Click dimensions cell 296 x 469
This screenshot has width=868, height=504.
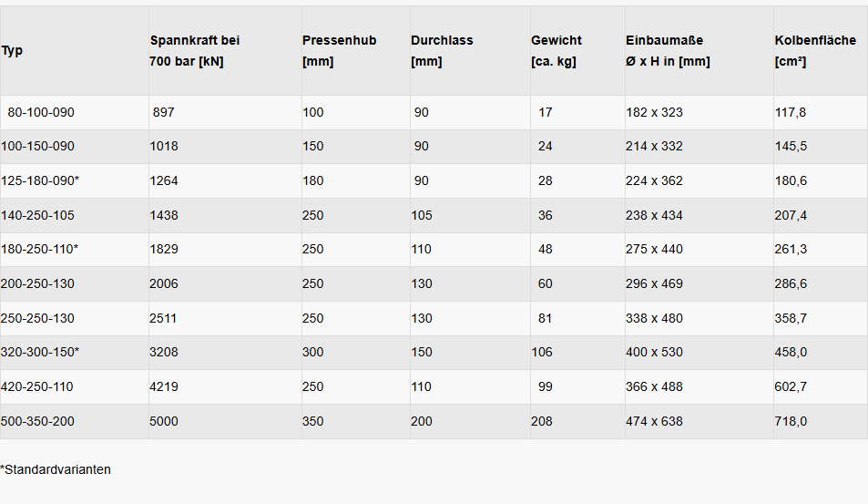[654, 283]
